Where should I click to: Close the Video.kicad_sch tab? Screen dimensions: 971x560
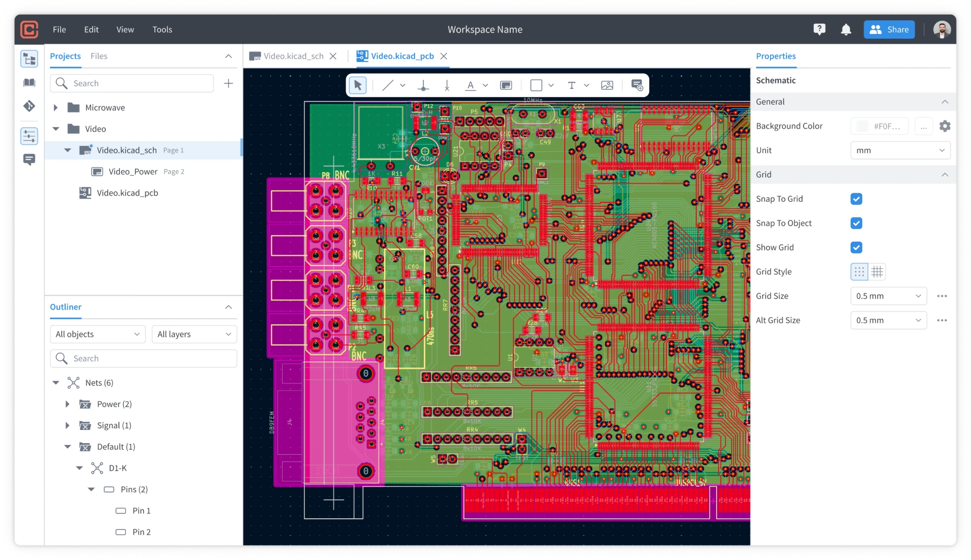point(333,56)
